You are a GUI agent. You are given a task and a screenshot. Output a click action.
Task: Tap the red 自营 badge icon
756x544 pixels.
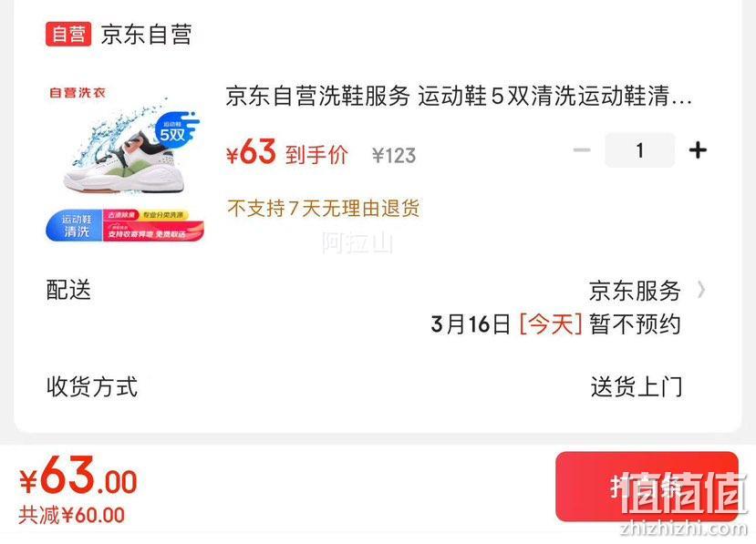pos(68,35)
